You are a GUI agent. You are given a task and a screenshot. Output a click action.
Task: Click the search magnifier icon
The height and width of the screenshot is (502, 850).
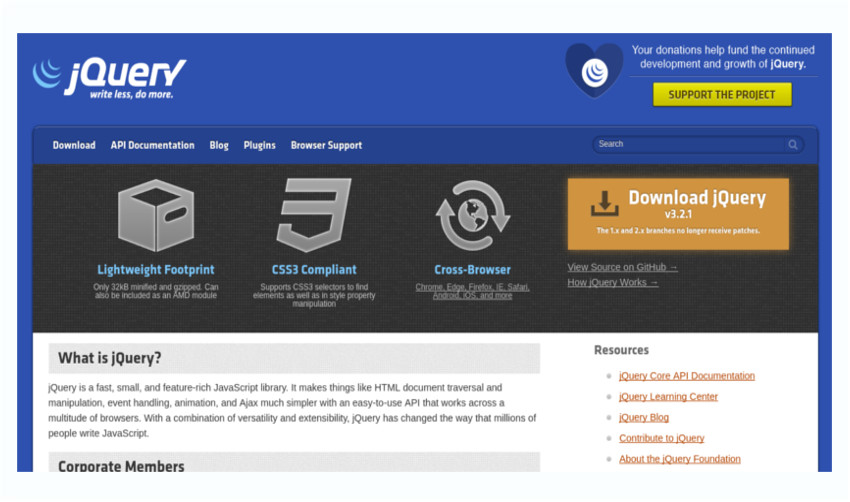click(793, 144)
